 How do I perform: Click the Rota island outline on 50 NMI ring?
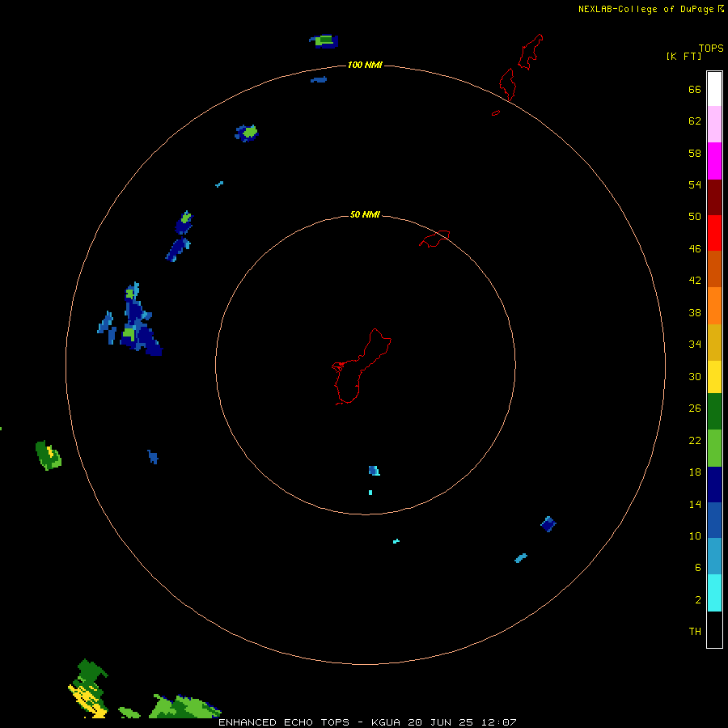[434, 239]
